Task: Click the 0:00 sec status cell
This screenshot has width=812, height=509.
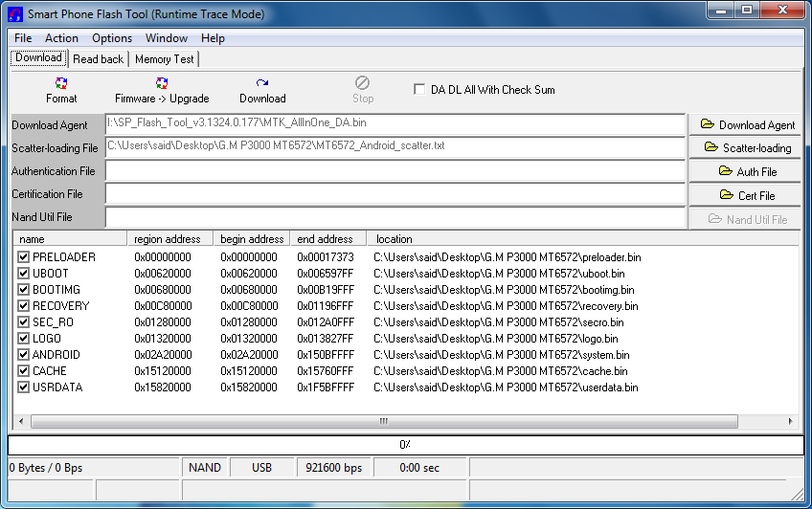Action: pyautogui.click(x=419, y=468)
